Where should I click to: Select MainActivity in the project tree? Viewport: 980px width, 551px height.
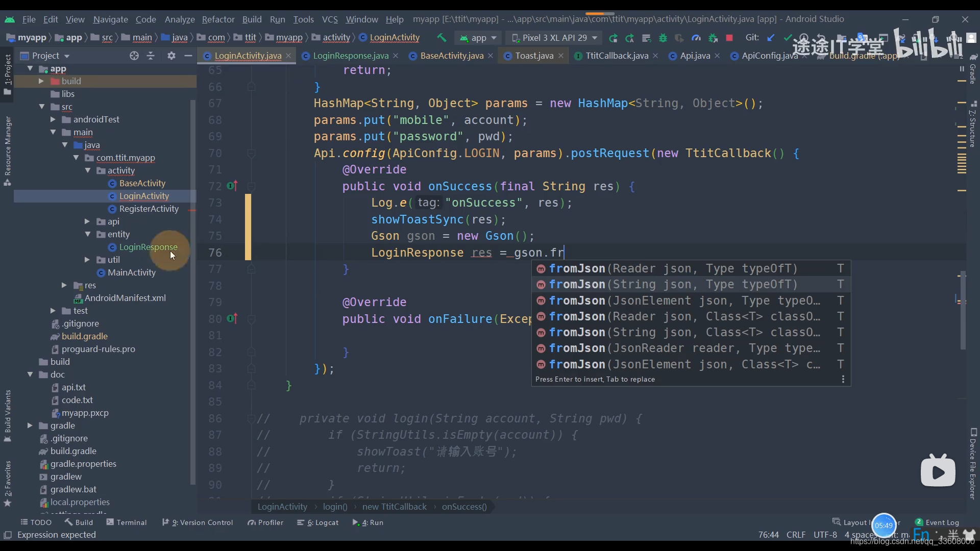click(x=131, y=272)
